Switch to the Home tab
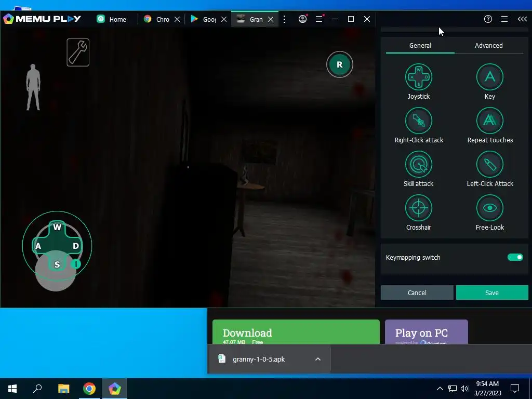The width and height of the screenshot is (532, 399). click(x=112, y=19)
